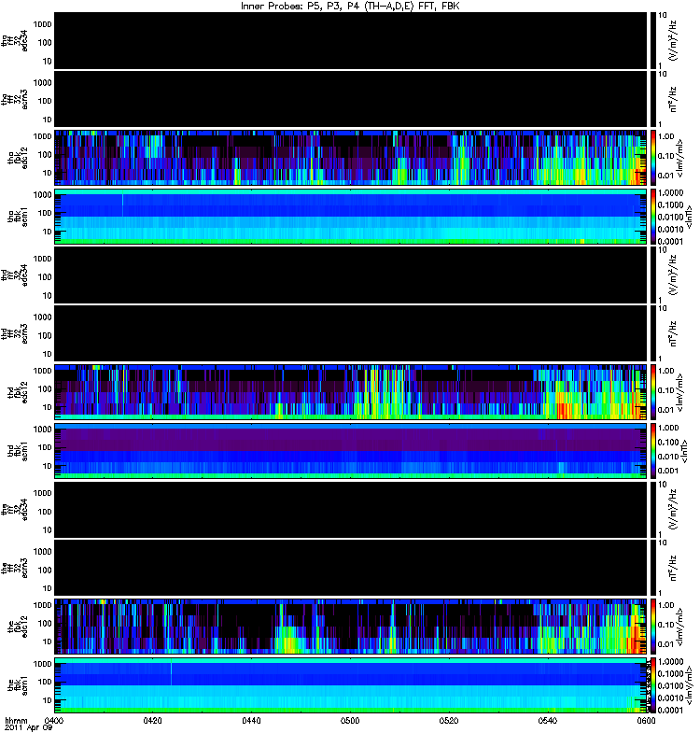The image size is (700, 747).
Task: Click the nT²/Hz unit label of tha scm3
Action: 673,99
